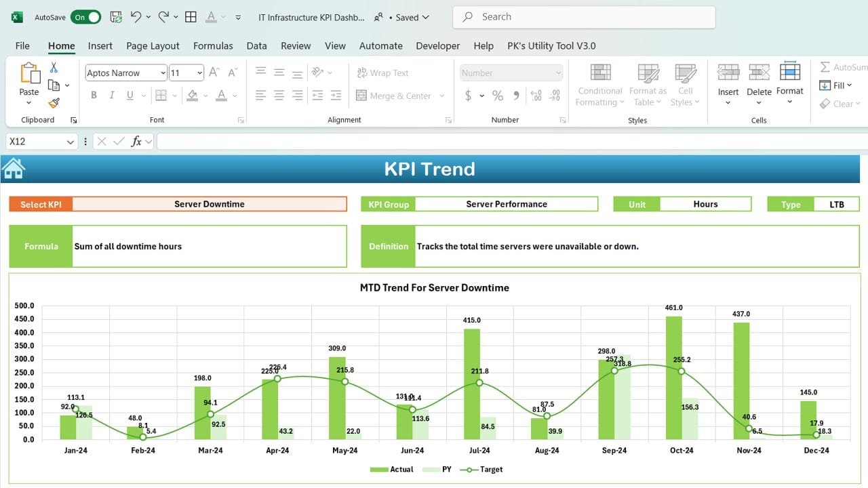868x488 pixels.
Task: Switch to the Page Layout tab
Action: 153,45
